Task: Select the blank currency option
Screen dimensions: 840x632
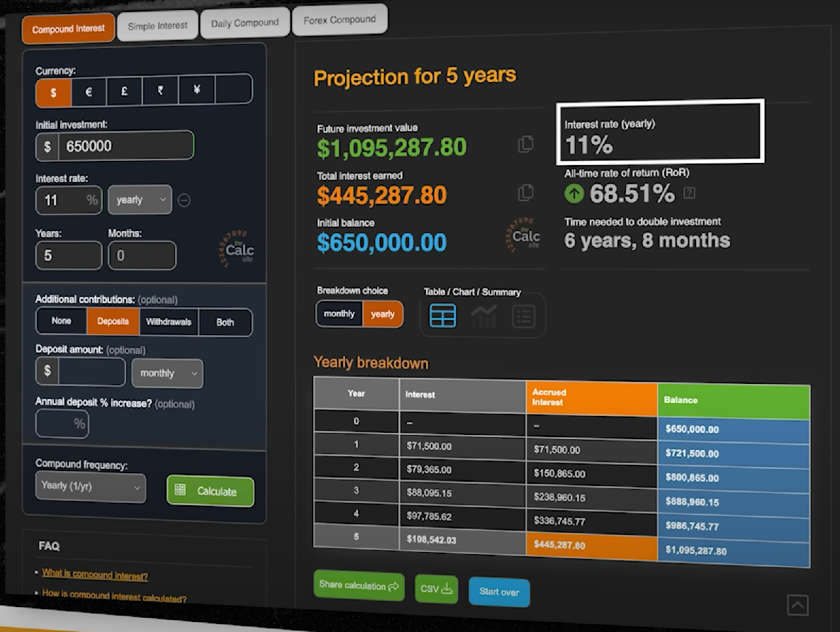Action: [x=233, y=89]
